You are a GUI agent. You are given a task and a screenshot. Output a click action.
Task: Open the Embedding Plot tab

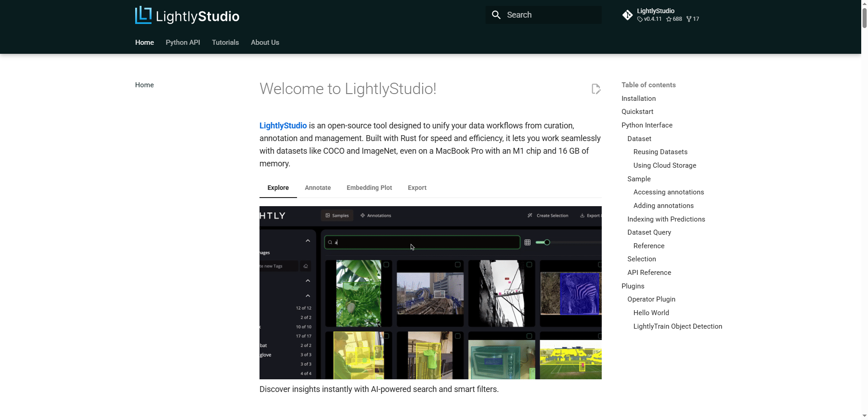pos(369,188)
